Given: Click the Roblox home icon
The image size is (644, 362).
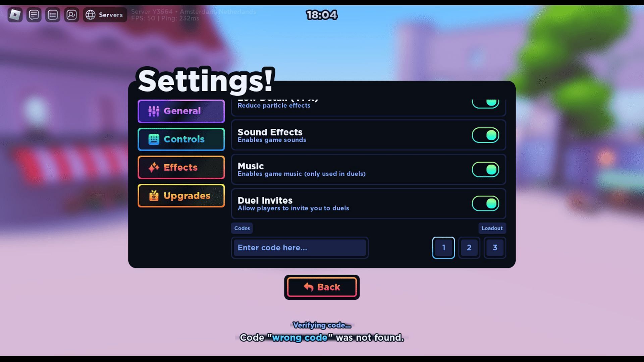Looking at the screenshot, I should click(15, 15).
